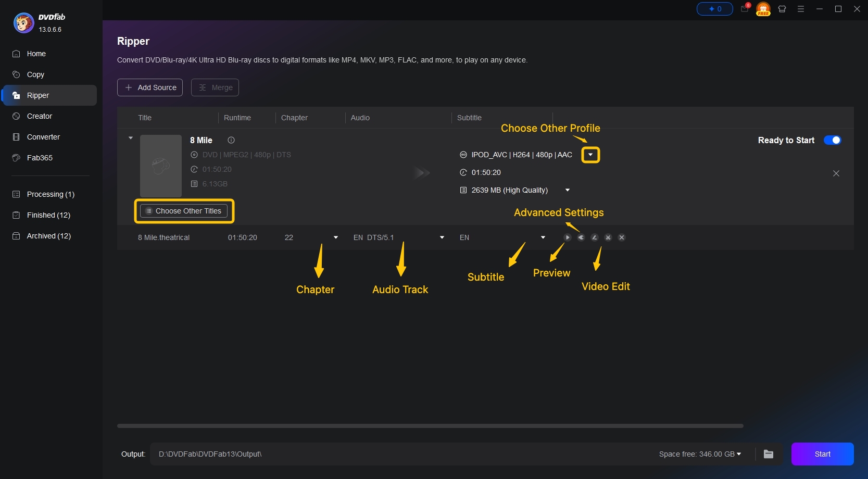Select the '8 Mile.theatrical' title text
868x479 pixels.
click(163, 237)
